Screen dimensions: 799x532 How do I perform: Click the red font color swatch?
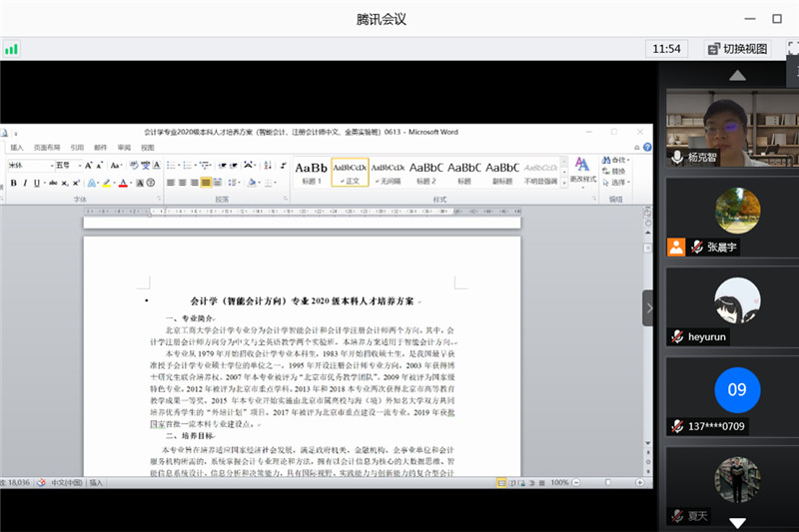[x=124, y=183]
